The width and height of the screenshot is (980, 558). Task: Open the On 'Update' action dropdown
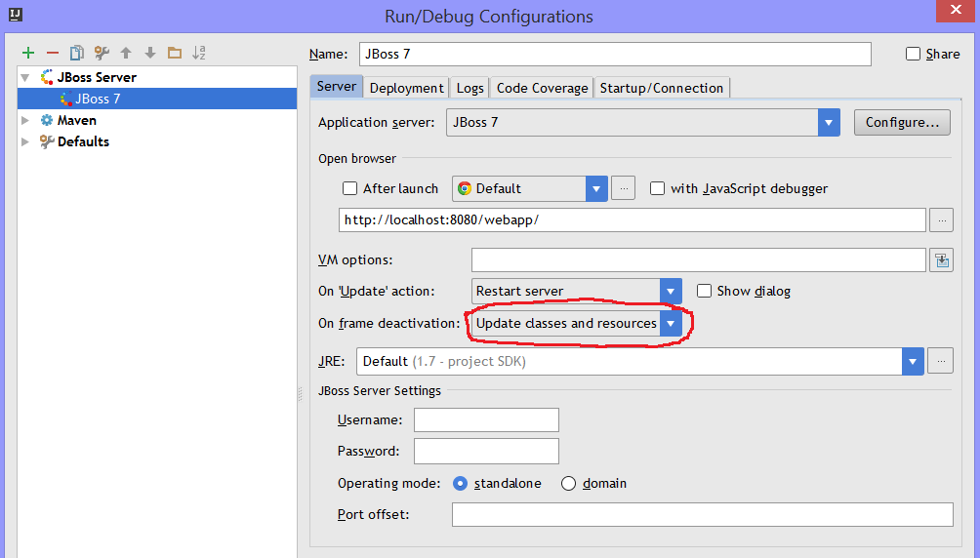coord(671,291)
